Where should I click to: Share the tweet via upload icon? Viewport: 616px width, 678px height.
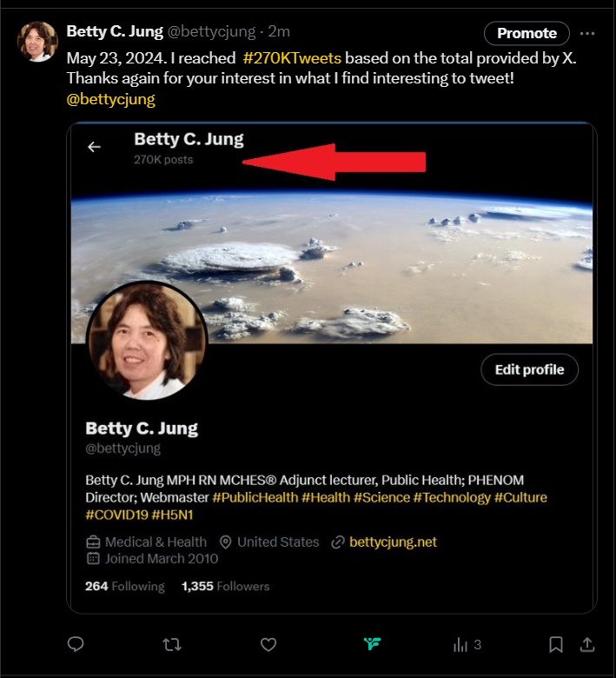click(x=587, y=644)
